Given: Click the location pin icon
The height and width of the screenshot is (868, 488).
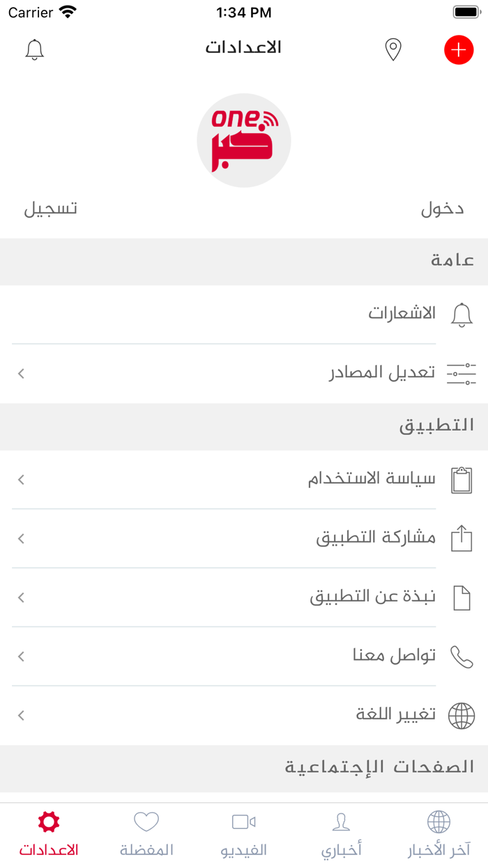Looking at the screenshot, I should [392, 50].
